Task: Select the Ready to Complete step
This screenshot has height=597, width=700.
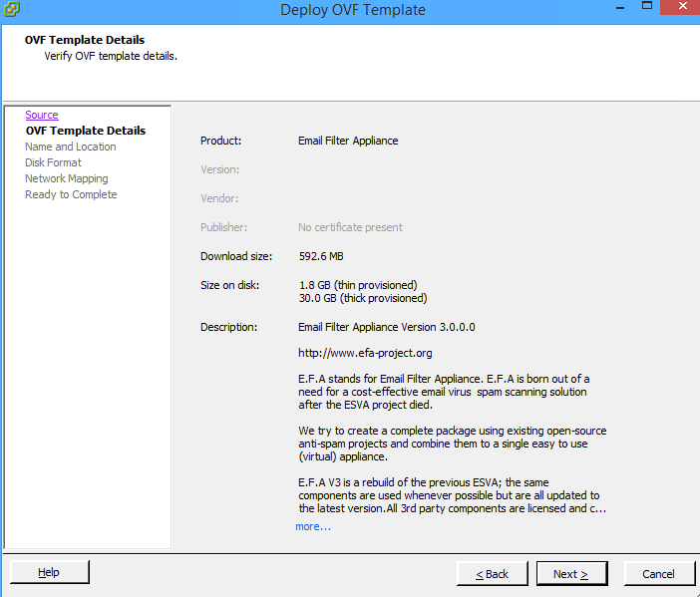Action: click(71, 194)
